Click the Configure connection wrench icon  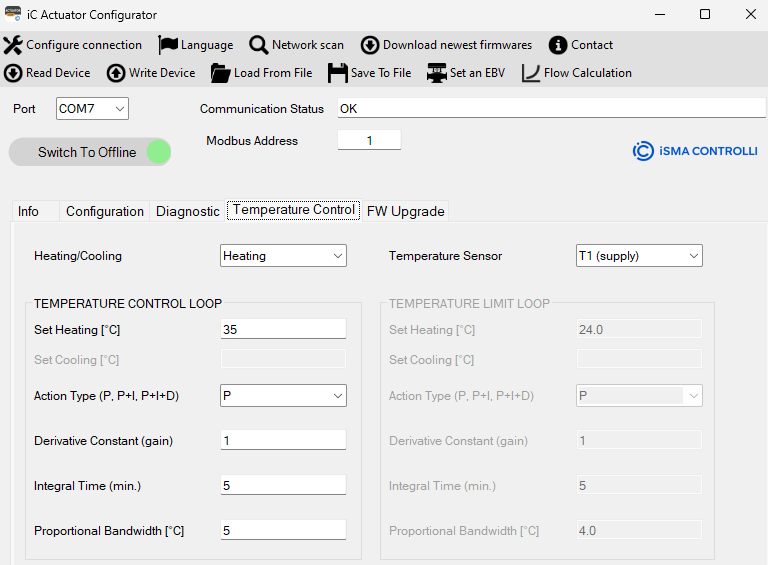(13, 45)
